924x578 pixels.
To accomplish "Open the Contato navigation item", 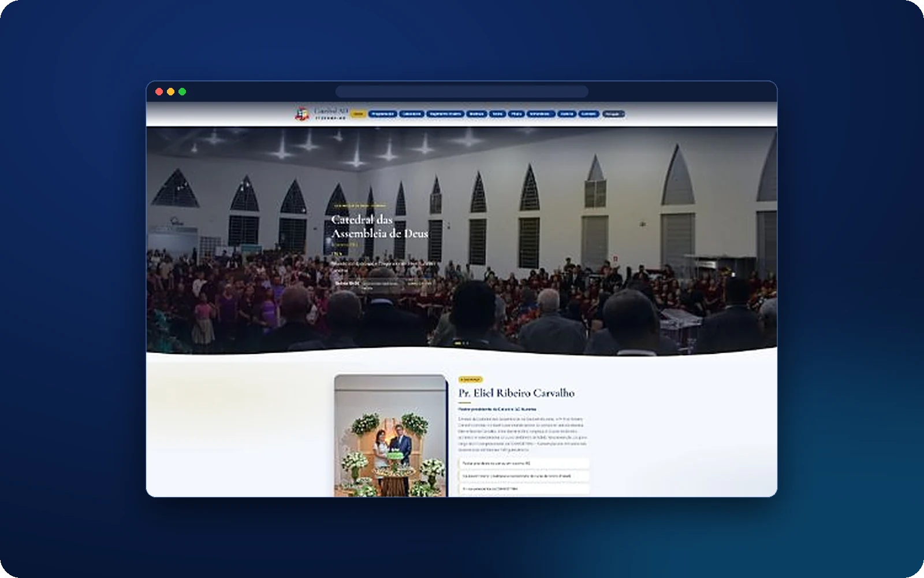I will pyautogui.click(x=588, y=114).
